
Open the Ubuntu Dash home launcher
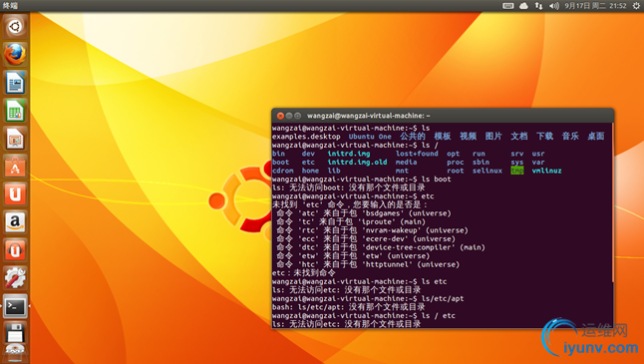15,27
